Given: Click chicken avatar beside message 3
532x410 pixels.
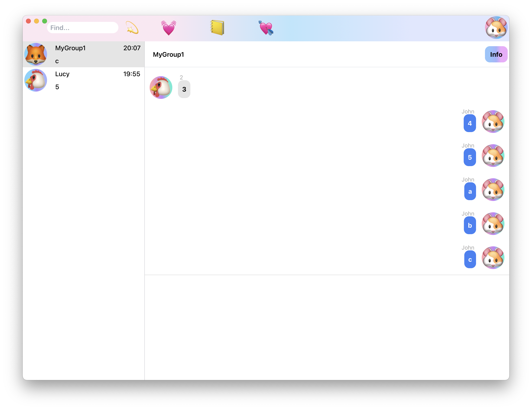Looking at the screenshot, I should click(x=161, y=88).
